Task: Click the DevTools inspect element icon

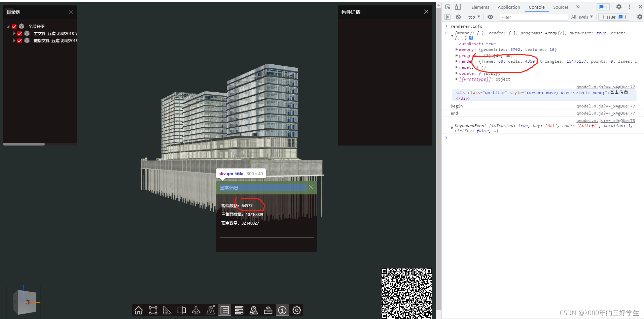Action: coord(448,7)
